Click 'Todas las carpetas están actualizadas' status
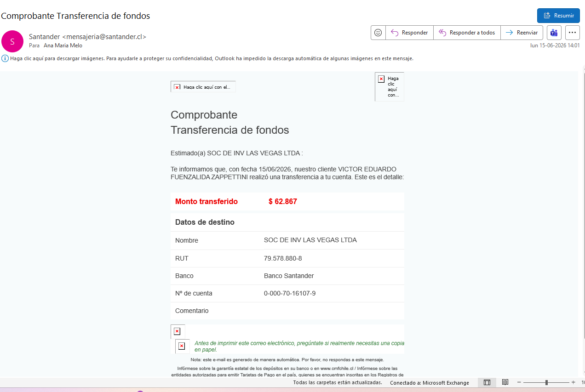The height and width of the screenshot is (392, 585). (x=338, y=382)
